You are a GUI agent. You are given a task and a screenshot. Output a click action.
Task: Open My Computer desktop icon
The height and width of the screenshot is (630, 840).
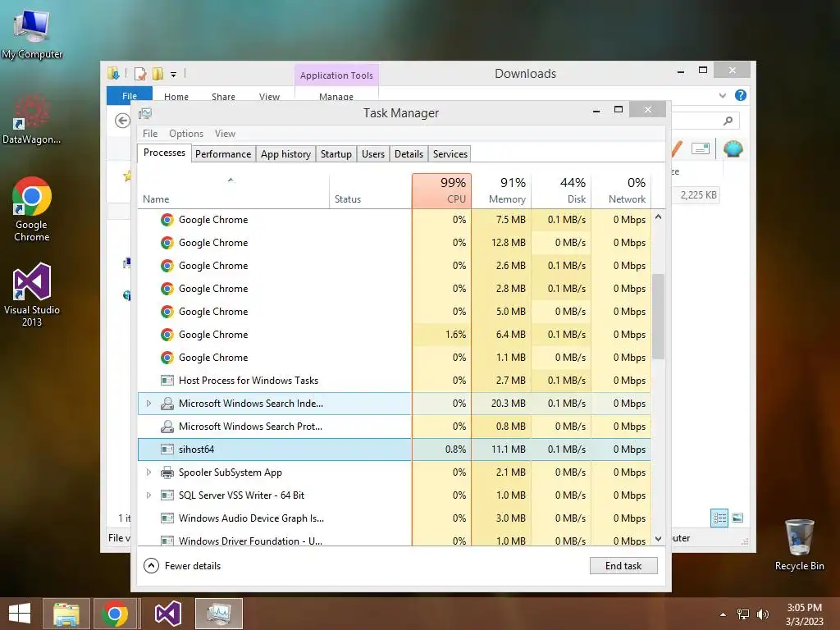coord(32,33)
